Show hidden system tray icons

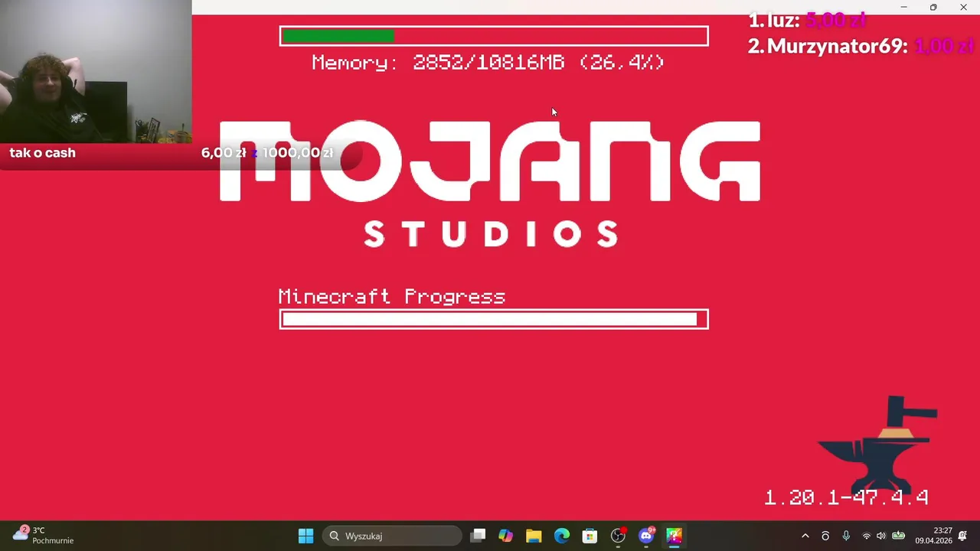[x=805, y=536]
